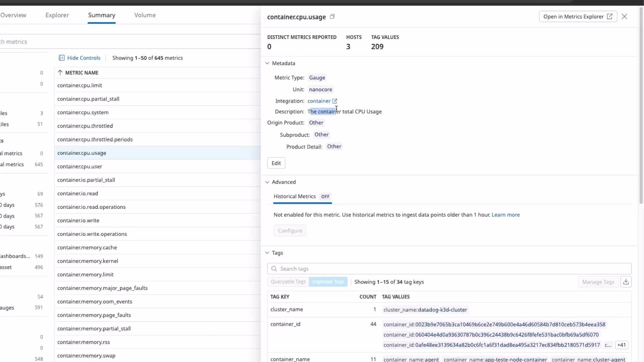
Task: Select the Summary tab
Action: pyautogui.click(x=102, y=15)
